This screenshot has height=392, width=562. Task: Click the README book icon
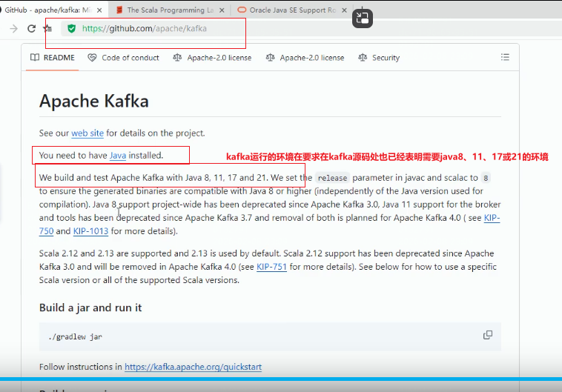[x=35, y=57]
